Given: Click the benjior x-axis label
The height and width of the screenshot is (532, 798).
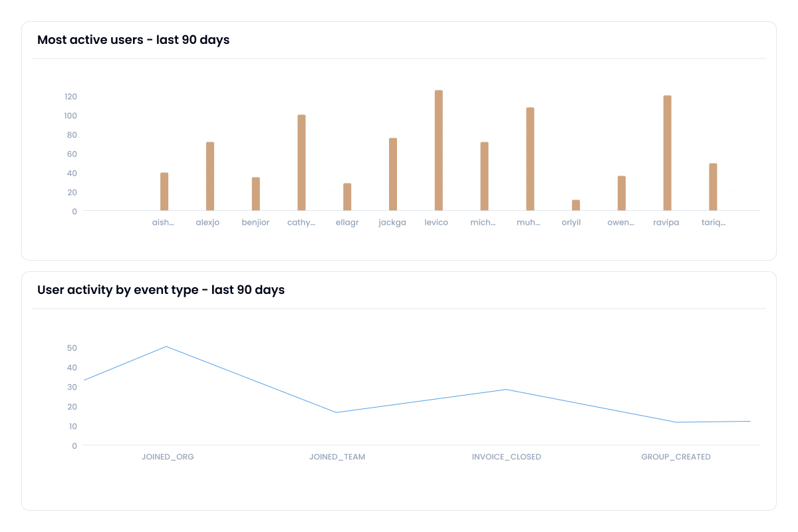Looking at the screenshot, I should click(x=255, y=223).
